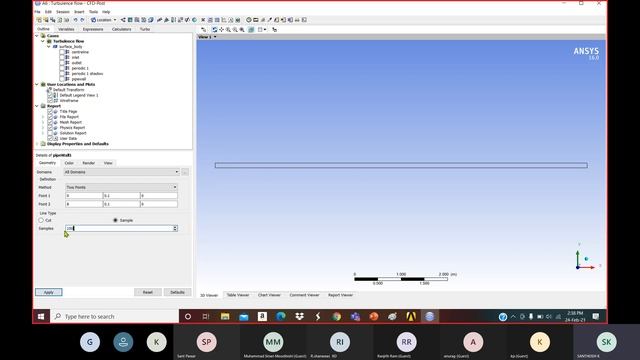640x360 pixels.
Task: Click the Probe icon in toolbar
Action: pos(269,20)
